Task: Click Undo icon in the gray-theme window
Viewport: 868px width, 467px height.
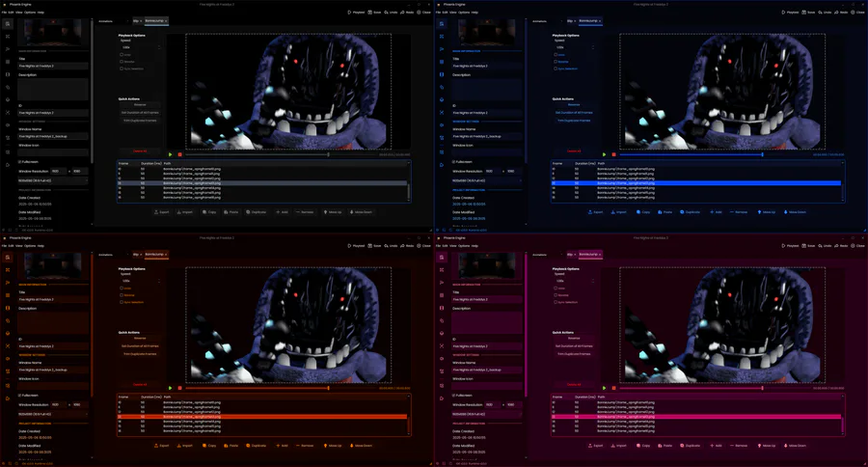Action: click(x=387, y=13)
